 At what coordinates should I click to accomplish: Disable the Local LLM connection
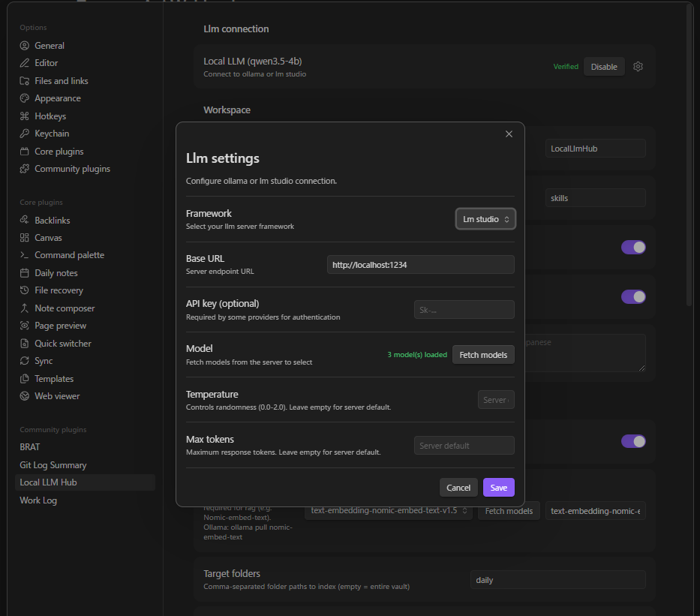tap(604, 67)
